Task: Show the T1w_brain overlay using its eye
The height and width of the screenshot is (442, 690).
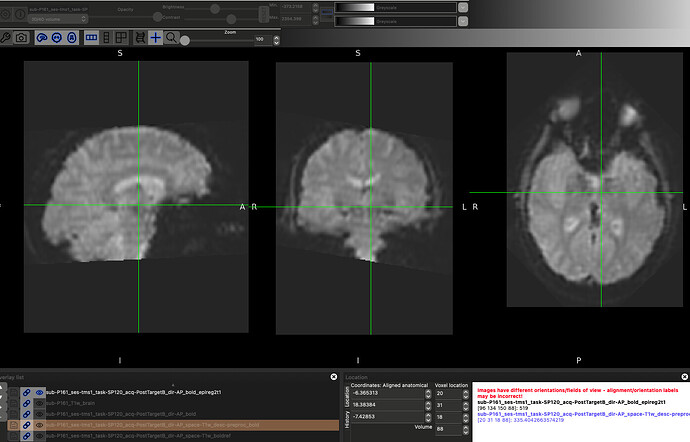Action: [x=39, y=403]
